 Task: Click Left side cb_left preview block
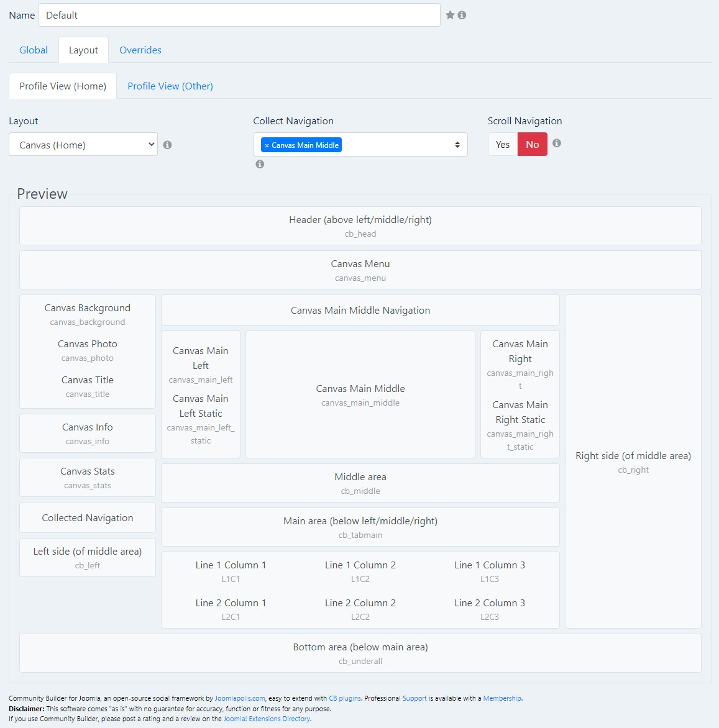[x=88, y=558]
